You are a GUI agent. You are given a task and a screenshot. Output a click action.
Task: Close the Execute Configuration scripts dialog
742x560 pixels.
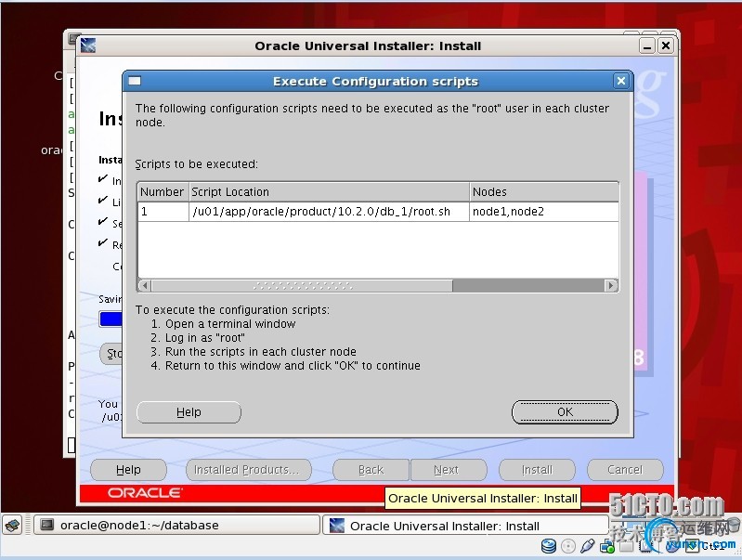(621, 81)
